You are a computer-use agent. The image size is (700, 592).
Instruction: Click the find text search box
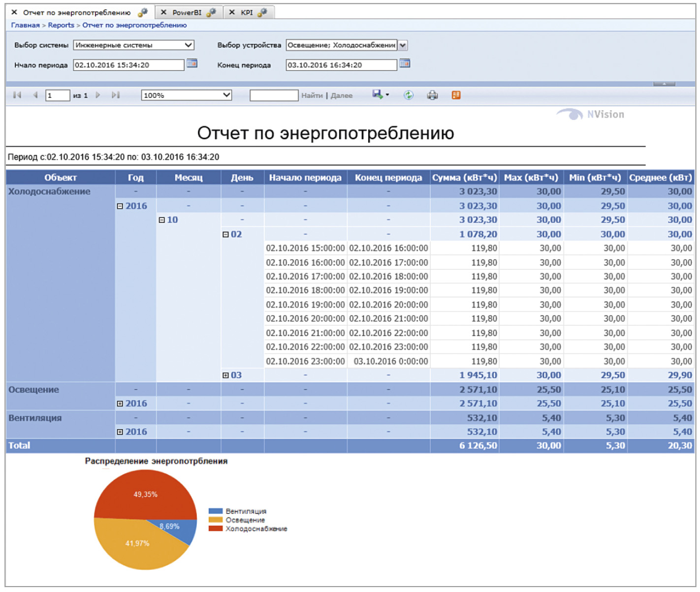(x=274, y=95)
